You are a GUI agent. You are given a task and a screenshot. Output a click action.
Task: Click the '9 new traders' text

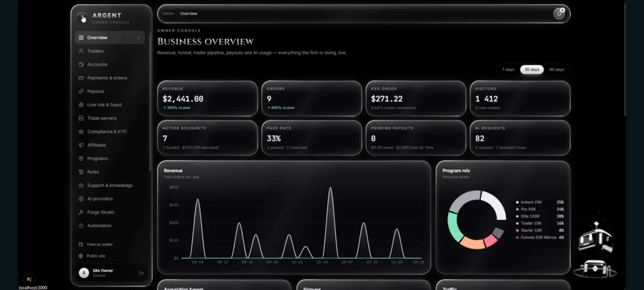pos(488,108)
